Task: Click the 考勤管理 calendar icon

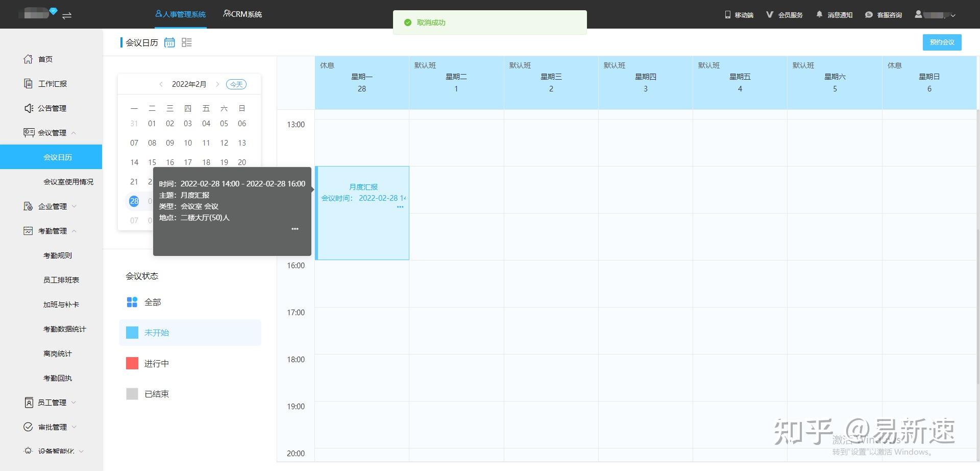Action: click(x=28, y=230)
